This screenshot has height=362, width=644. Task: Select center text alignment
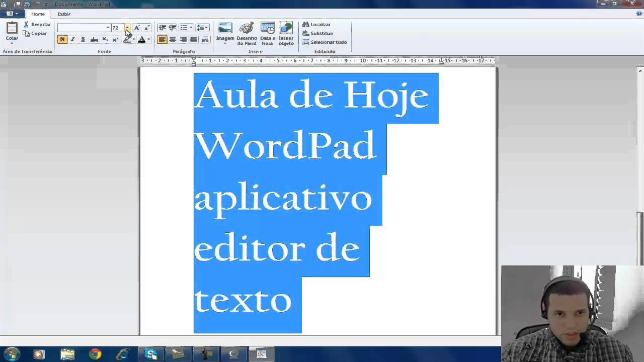(x=173, y=39)
